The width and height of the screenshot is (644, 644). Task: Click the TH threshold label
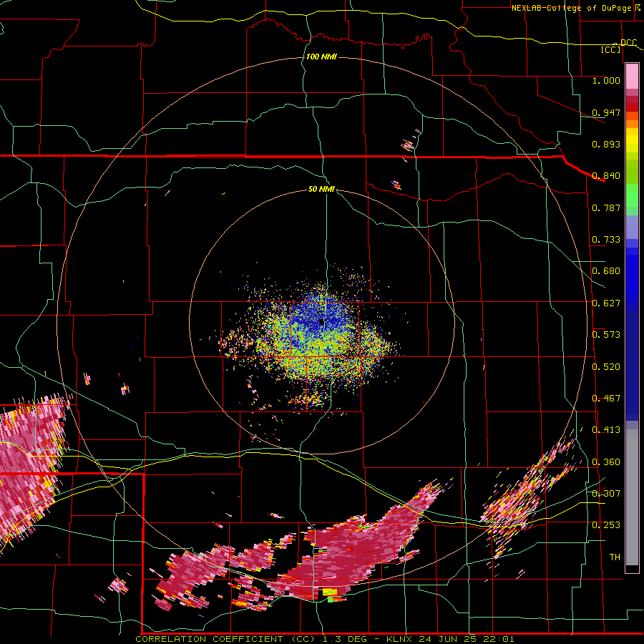tap(615, 557)
